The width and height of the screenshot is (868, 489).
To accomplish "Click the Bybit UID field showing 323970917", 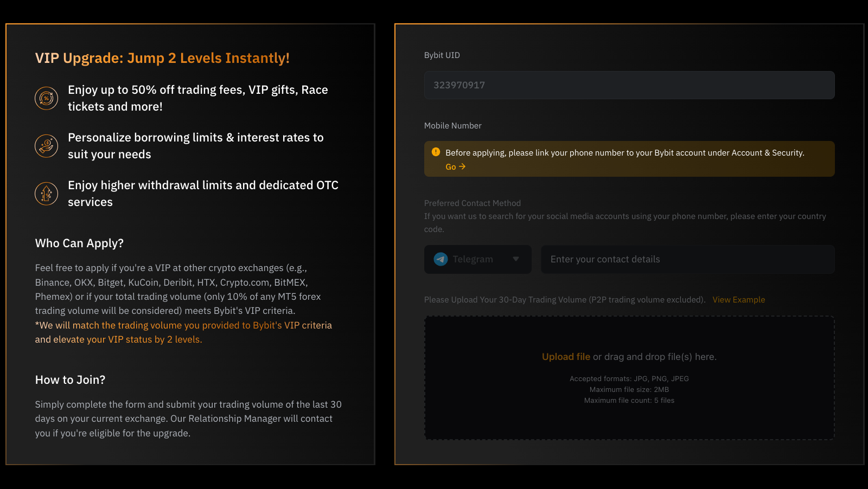I will point(629,85).
